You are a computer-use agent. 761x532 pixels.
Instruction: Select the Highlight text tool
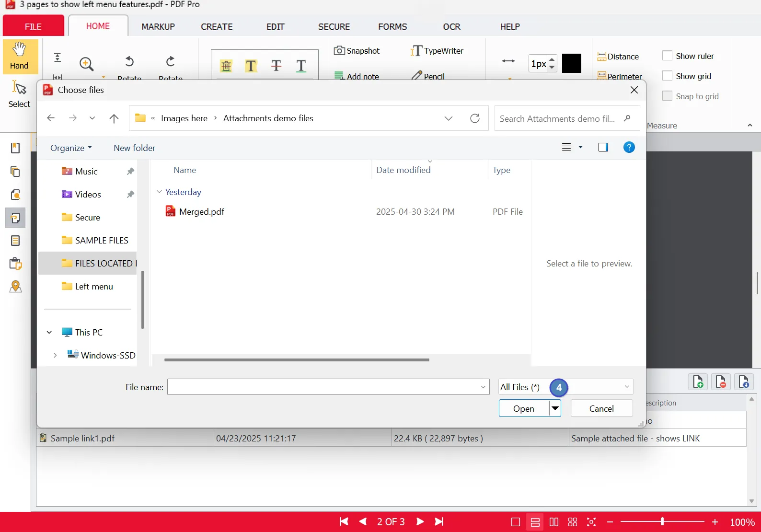251,66
